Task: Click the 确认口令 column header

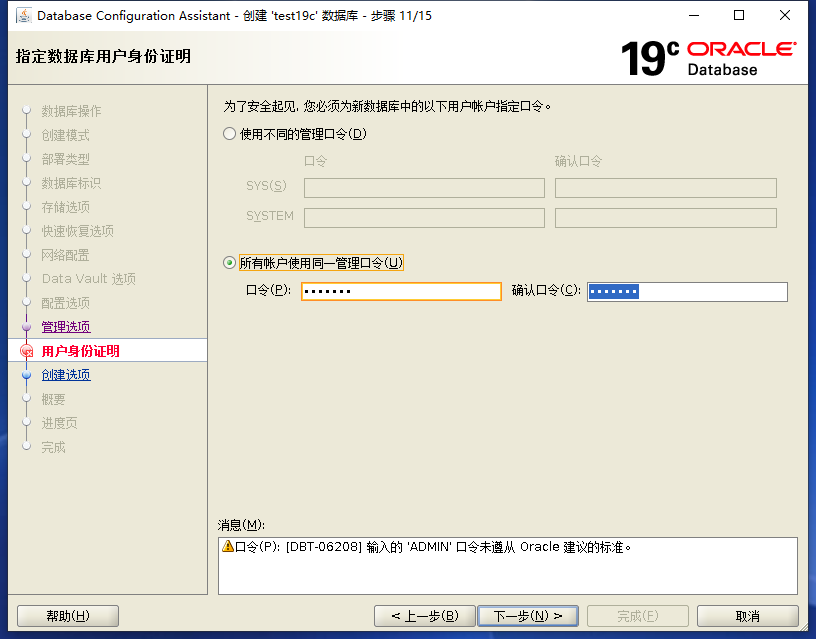Action: coord(578,161)
